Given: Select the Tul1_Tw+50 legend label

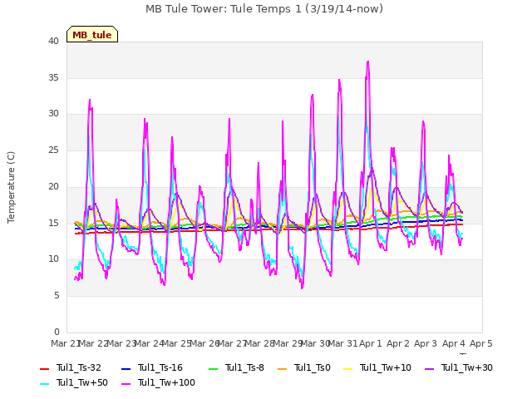Looking at the screenshot, I should [x=82, y=382].
